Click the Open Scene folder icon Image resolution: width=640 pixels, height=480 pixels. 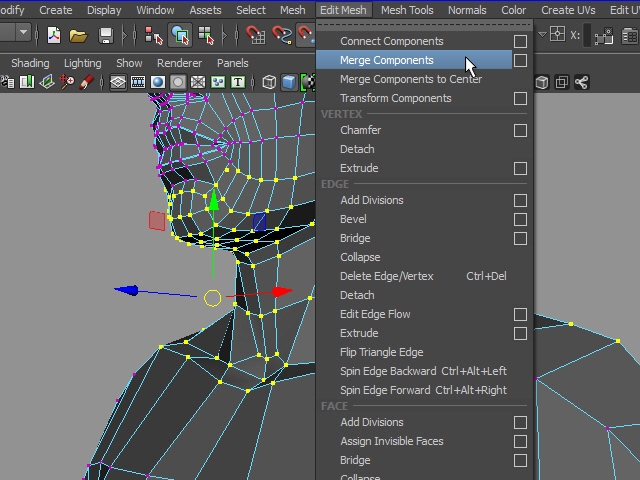pyautogui.click(x=78, y=36)
